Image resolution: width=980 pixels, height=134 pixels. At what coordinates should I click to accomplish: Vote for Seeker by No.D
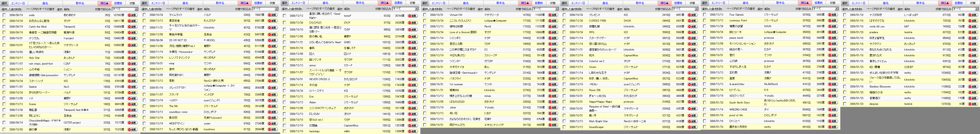pyautogui.click(x=132, y=87)
